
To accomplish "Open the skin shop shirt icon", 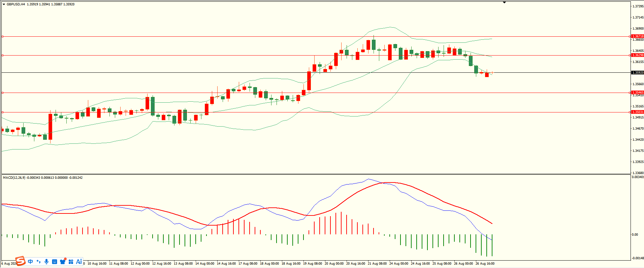I will click(63, 261).
